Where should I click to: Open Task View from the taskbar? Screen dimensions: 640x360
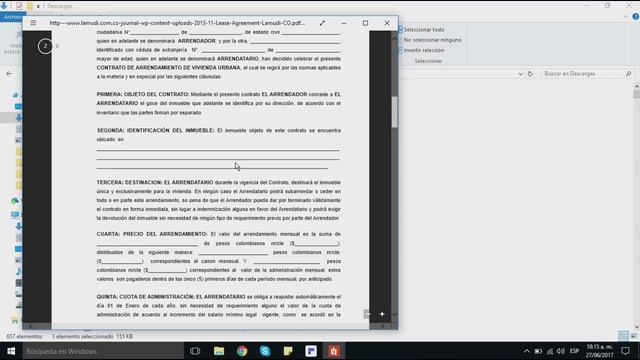195,351
